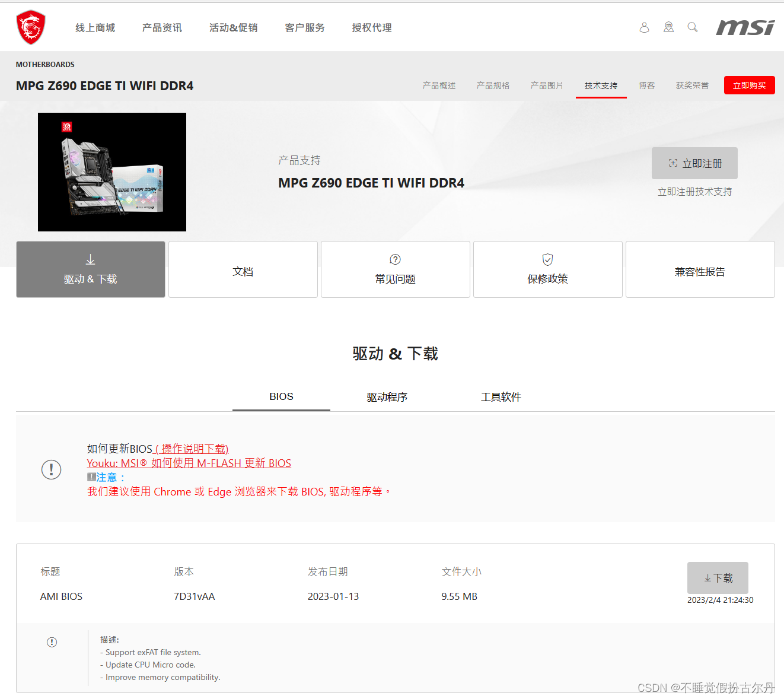Open Youku M-FLASH BIOS update link
784x699 pixels.
point(189,463)
